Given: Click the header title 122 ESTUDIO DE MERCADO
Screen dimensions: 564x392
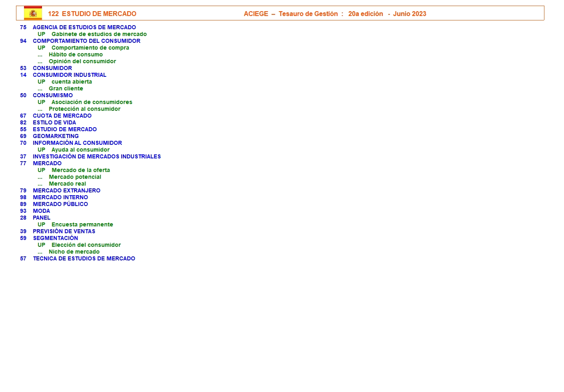Looking at the screenshot, I should tap(92, 14).
